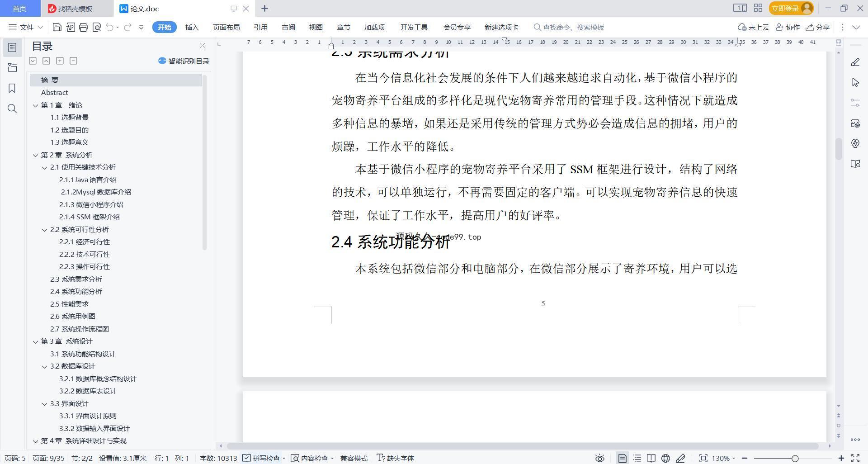Collapse 2.1 使用关键技术分析 node
Screen dimensions: 868x464
pos(44,167)
